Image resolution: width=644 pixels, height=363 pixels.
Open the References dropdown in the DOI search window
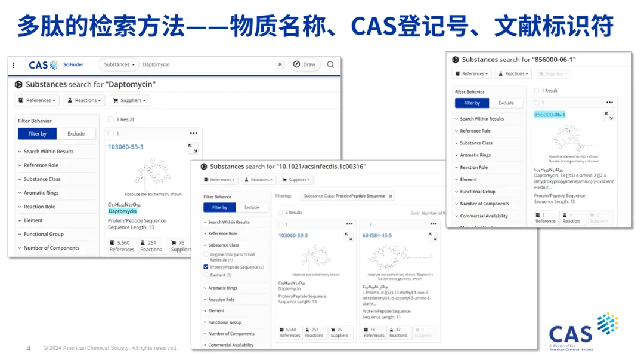coord(219,180)
